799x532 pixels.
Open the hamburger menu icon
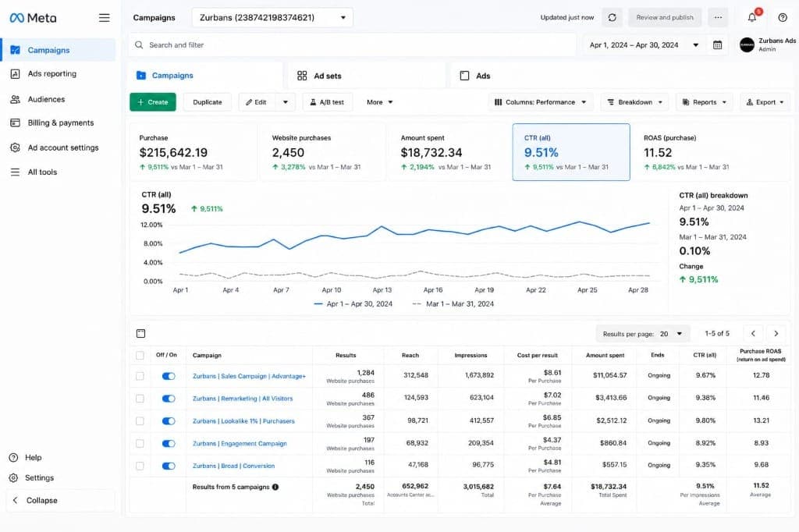104,18
